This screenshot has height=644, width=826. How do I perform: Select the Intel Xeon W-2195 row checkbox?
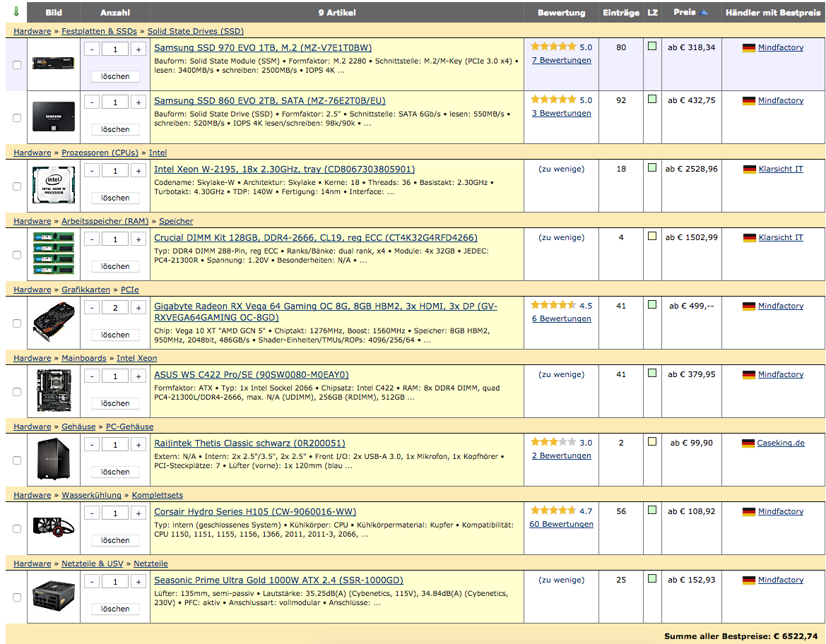tap(17, 186)
